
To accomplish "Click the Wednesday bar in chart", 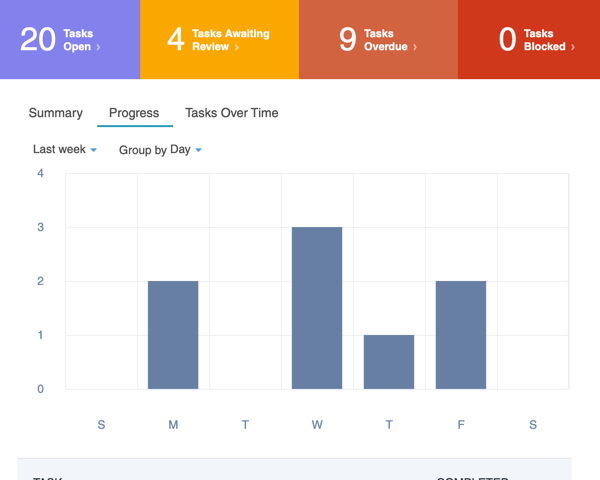I will [317, 308].
